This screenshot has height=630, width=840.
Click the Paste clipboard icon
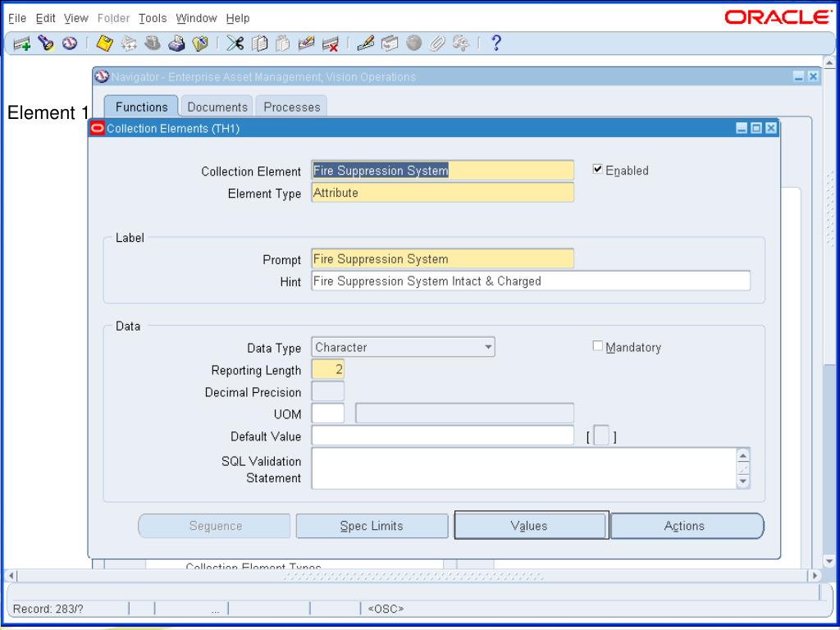coord(282,43)
